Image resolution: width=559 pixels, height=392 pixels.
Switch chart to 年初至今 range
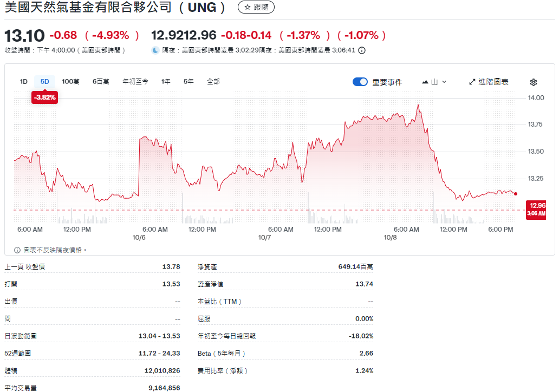coord(135,82)
